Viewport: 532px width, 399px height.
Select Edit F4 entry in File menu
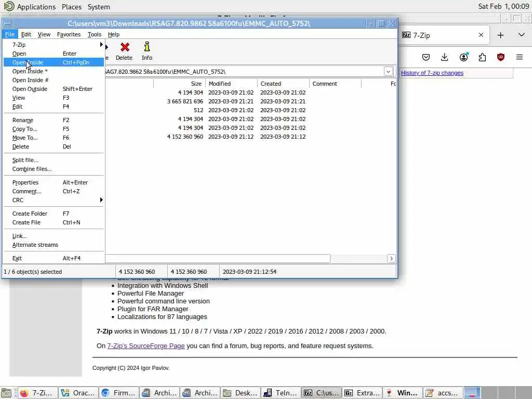(54, 107)
